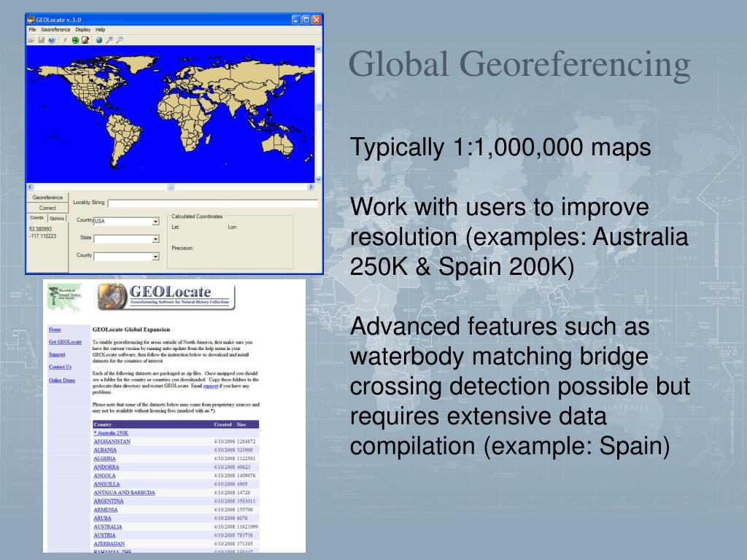Click the map's horizontal scrollbar thumb
Image resolution: width=747 pixels, height=560 pixels.
click(x=171, y=187)
